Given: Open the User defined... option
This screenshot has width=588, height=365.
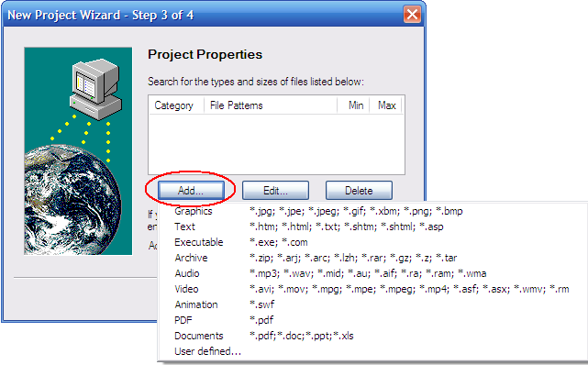Looking at the screenshot, I should tap(372, 351).
